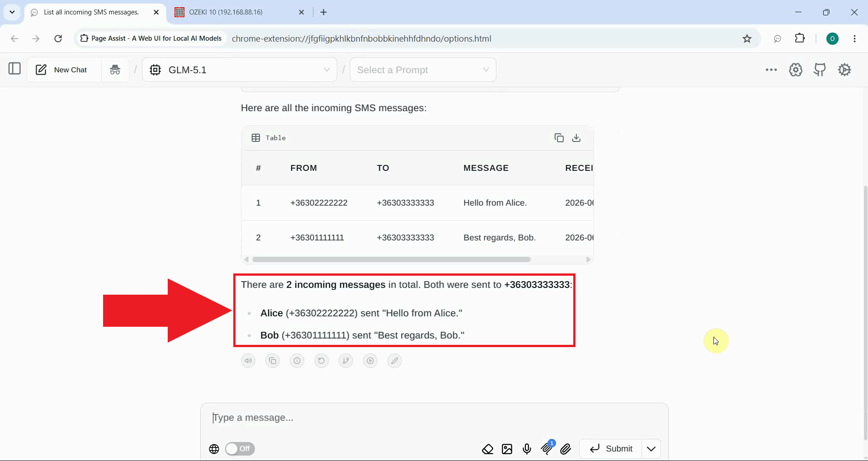868x461 pixels.
Task: Close the OZEKI 10 tab
Action: tap(302, 12)
